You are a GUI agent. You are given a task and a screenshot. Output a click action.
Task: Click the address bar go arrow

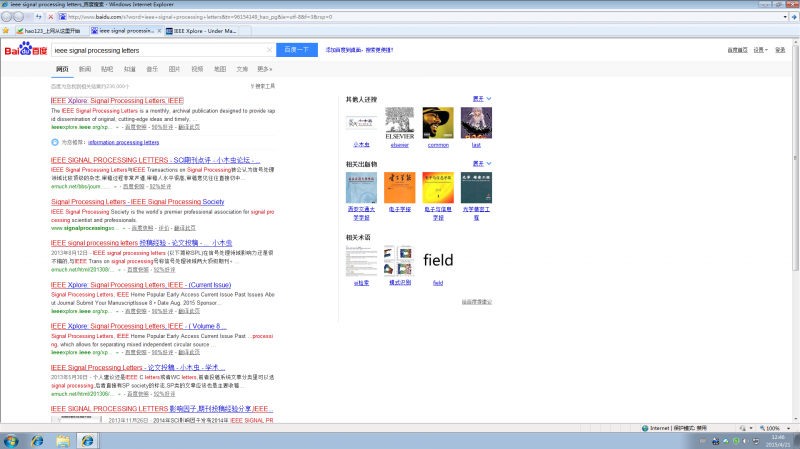(x=794, y=17)
